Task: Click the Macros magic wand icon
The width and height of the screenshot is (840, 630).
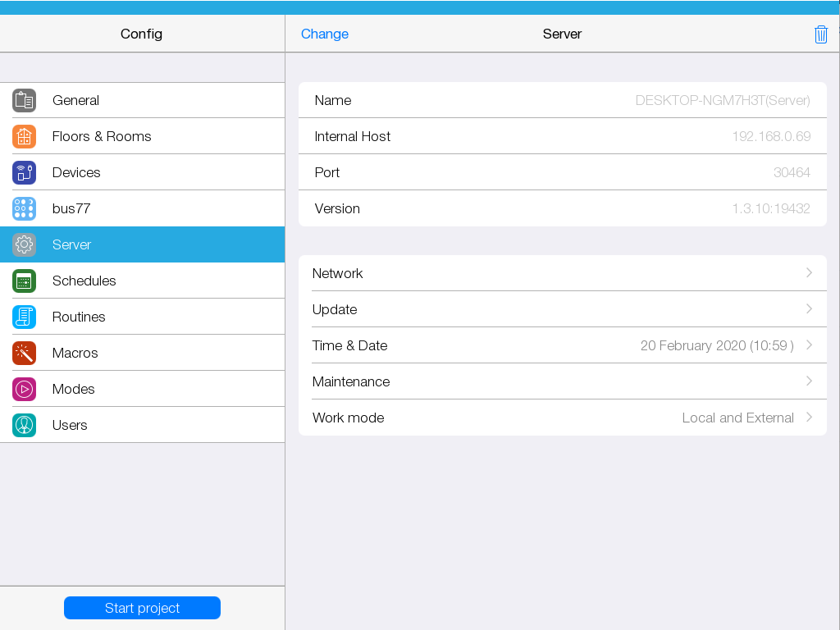Action: click(x=24, y=353)
